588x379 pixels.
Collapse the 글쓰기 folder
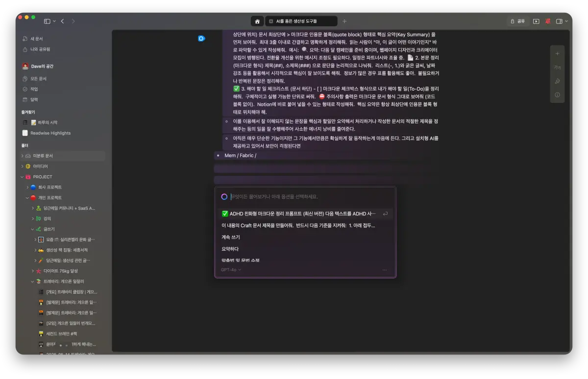point(33,229)
